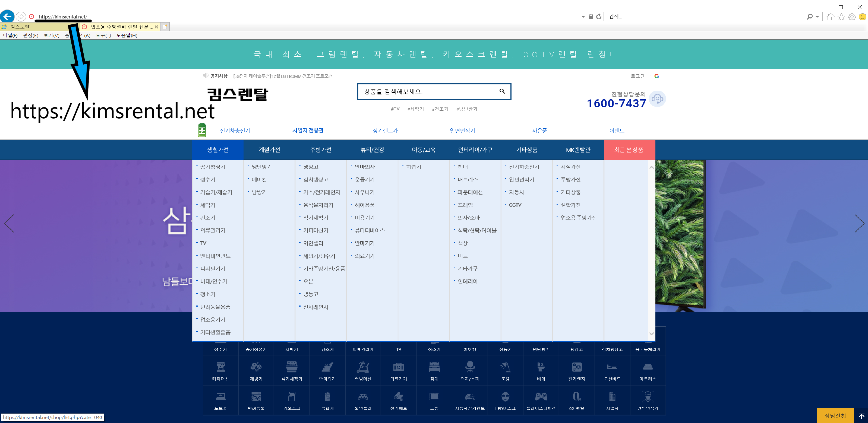Open the 반려동물 category icon

pos(256,396)
